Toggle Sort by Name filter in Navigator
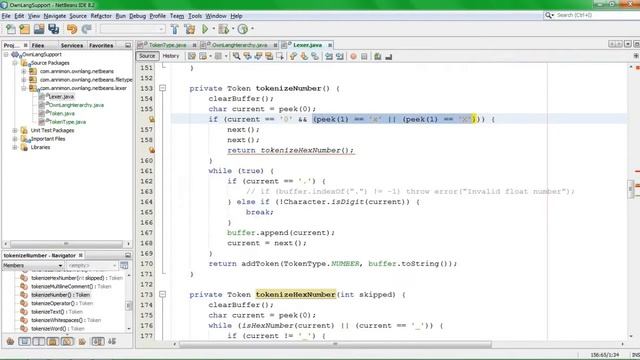The height and width of the screenshot is (360, 640). click(x=98, y=341)
